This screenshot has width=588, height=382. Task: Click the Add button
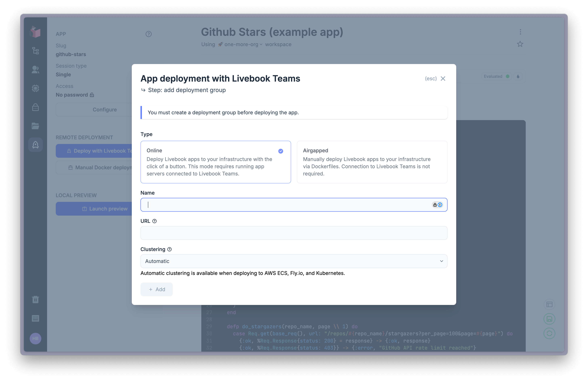pyautogui.click(x=157, y=289)
